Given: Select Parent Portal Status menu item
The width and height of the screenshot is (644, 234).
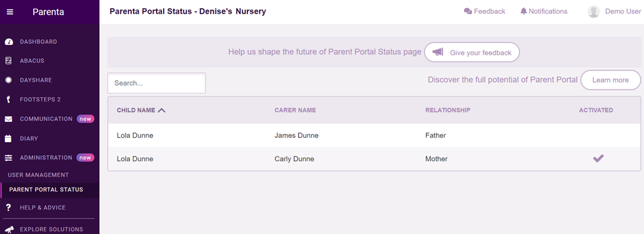Looking at the screenshot, I should (x=46, y=190).
